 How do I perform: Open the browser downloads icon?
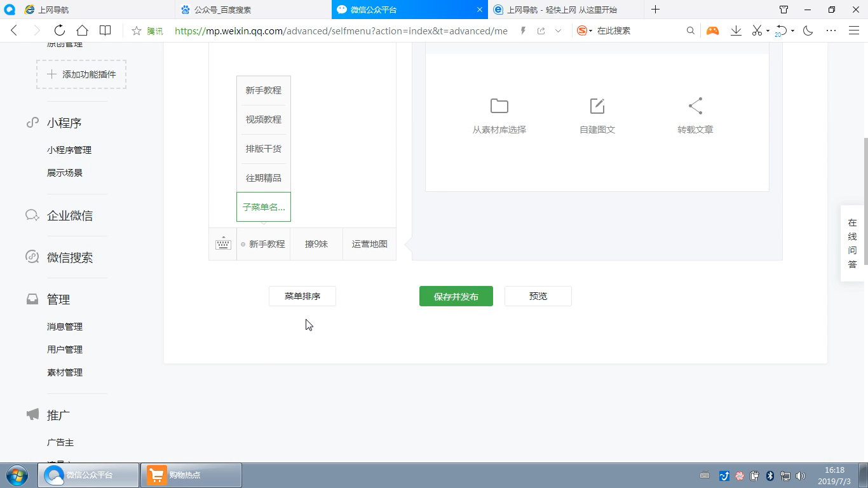coord(736,30)
